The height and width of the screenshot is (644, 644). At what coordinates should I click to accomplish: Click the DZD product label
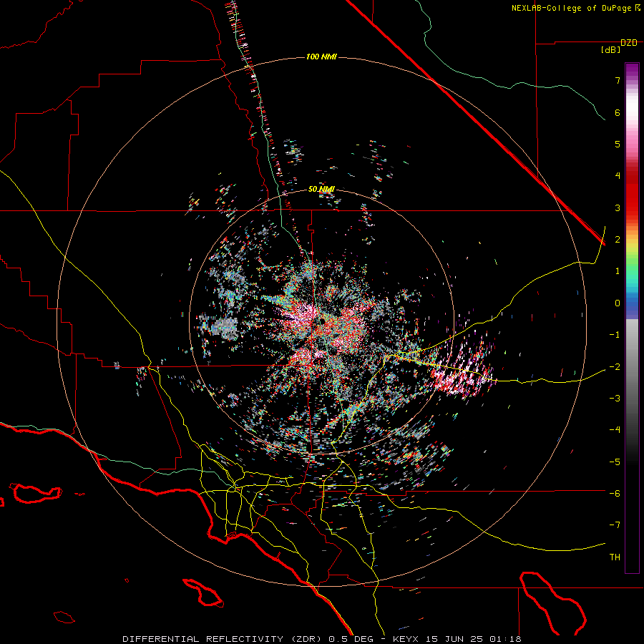pos(629,43)
